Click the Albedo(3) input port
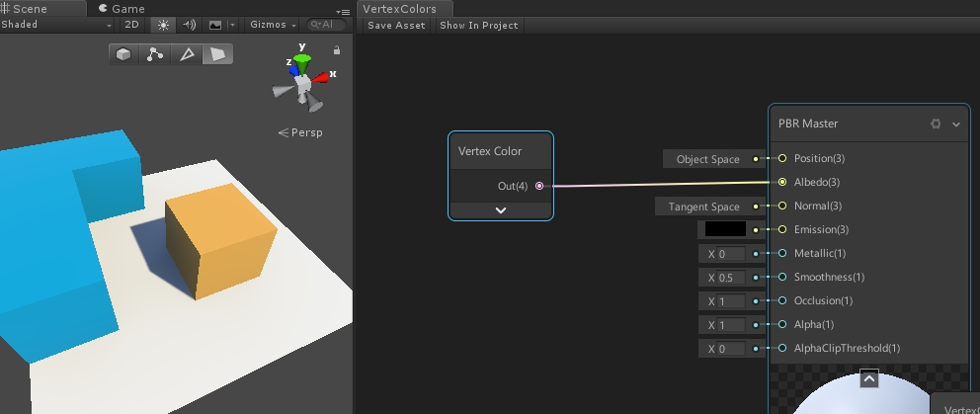This screenshot has height=414, width=980. tap(781, 182)
